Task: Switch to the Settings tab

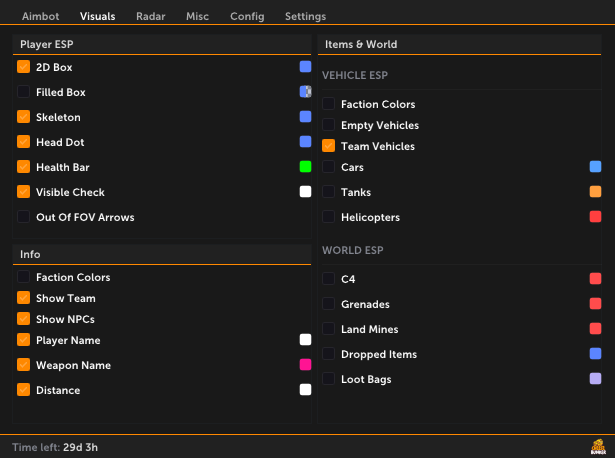Action: [306, 16]
